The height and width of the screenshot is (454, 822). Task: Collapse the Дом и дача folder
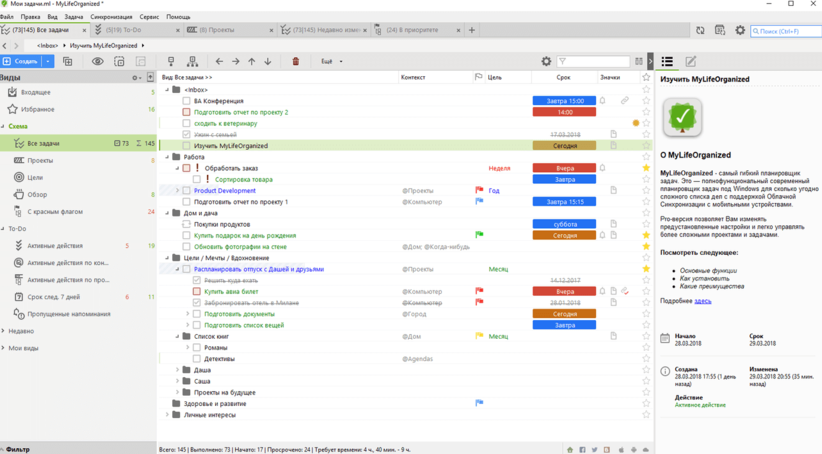tap(168, 213)
